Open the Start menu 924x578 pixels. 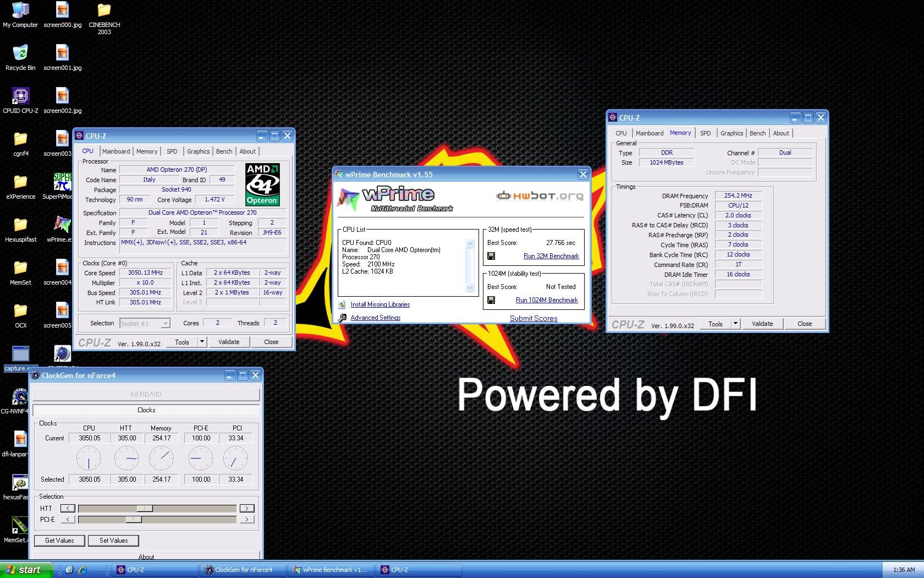pyautogui.click(x=26, y=570)
